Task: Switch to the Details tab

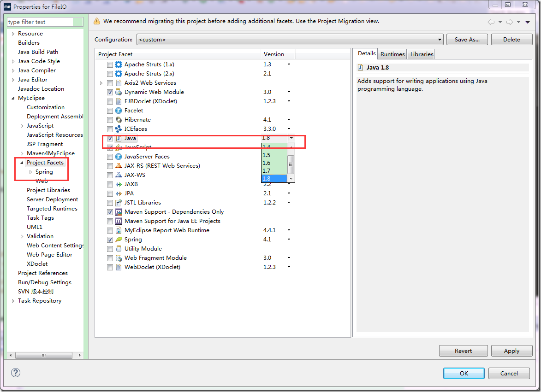Action: [x=366, y=53]
